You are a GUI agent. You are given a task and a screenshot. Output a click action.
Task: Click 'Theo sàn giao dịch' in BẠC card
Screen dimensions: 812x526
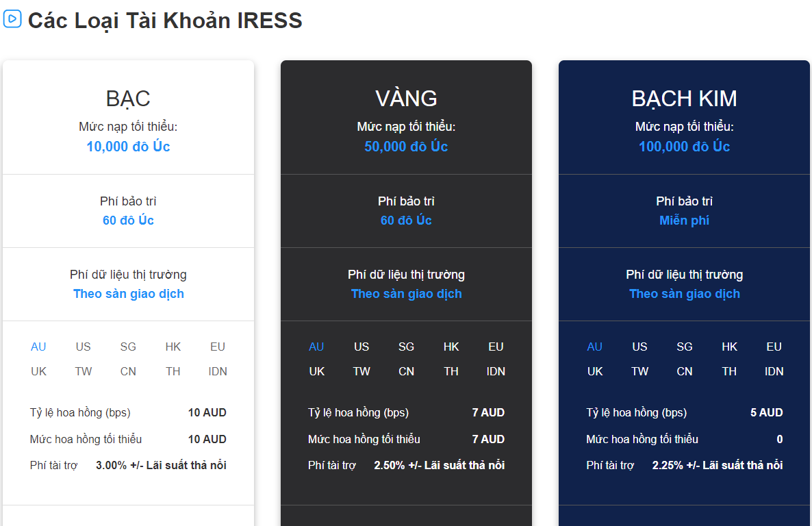tap(129, 294)
